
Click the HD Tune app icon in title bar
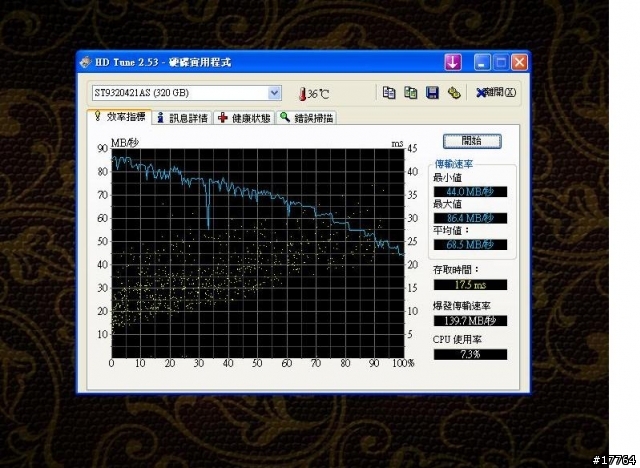pos(85,62)
